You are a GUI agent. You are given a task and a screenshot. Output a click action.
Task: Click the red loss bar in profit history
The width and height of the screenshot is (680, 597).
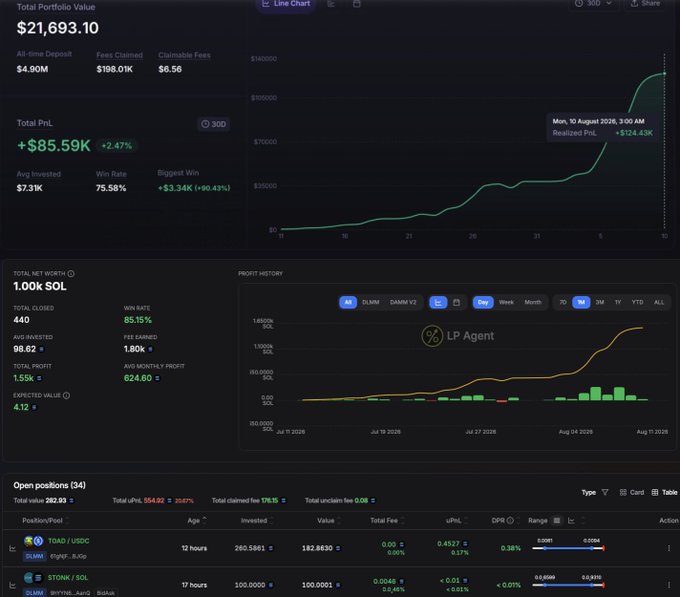coord(502,401)
